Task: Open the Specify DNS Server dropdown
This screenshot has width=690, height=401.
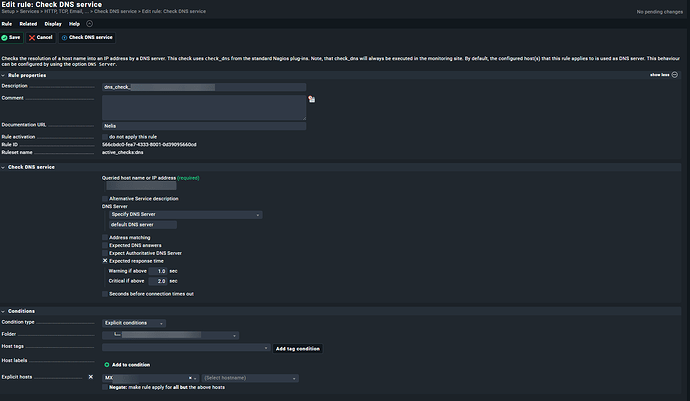Action: (185, 214)
